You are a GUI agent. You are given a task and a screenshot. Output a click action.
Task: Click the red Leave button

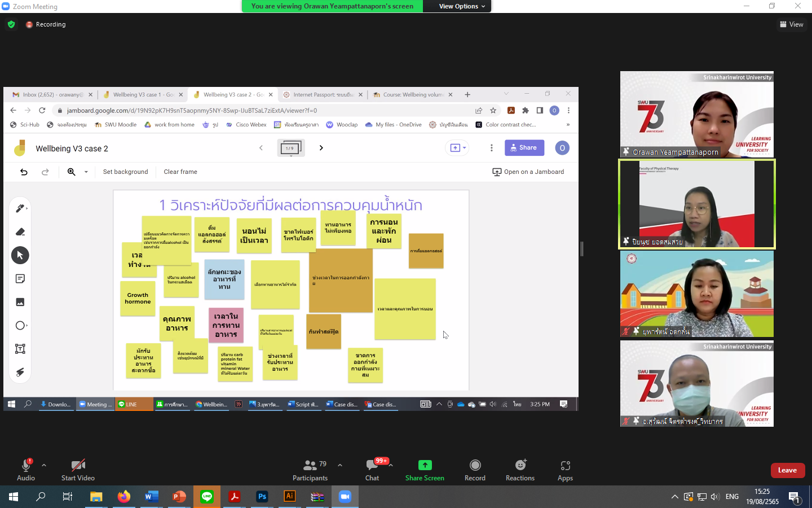click(x=787, y=470)
